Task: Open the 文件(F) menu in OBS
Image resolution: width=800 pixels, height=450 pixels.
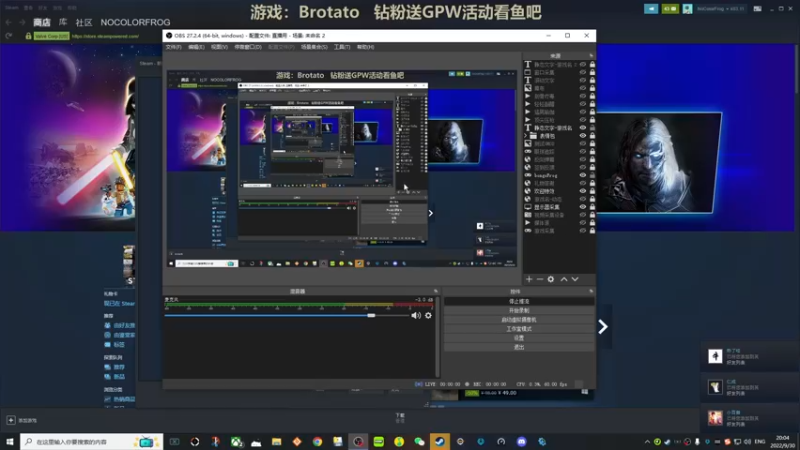Action: pyautogui.click(x=173, y=47)
